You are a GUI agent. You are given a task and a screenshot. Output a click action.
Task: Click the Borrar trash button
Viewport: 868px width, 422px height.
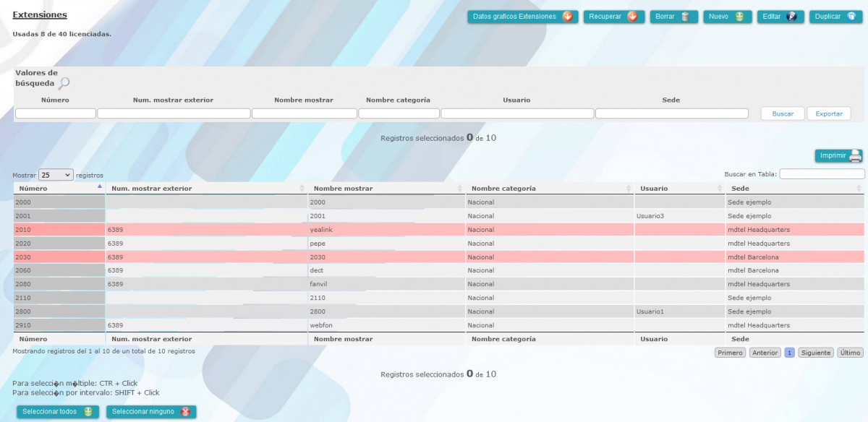673,17
